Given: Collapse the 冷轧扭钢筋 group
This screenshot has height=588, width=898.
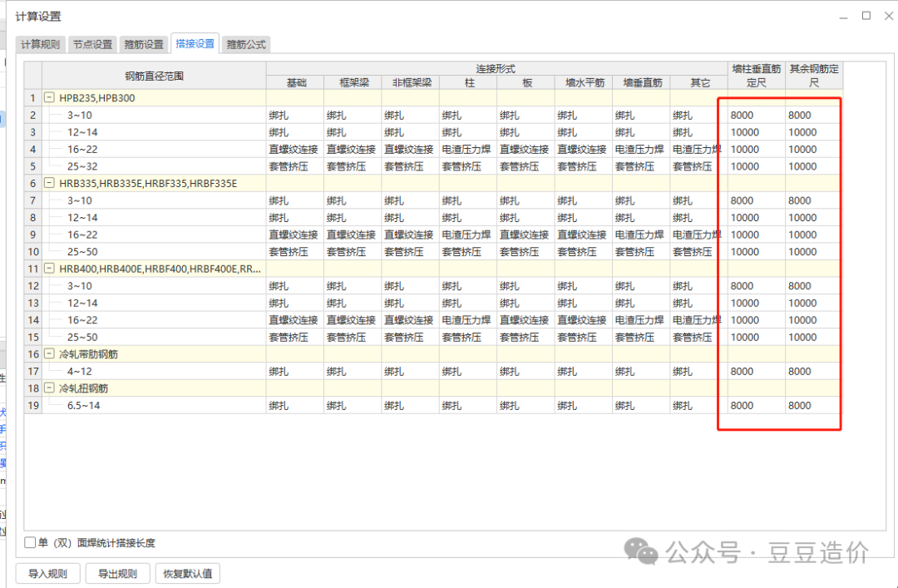Looking at the screenshot, I should point(50,388).
